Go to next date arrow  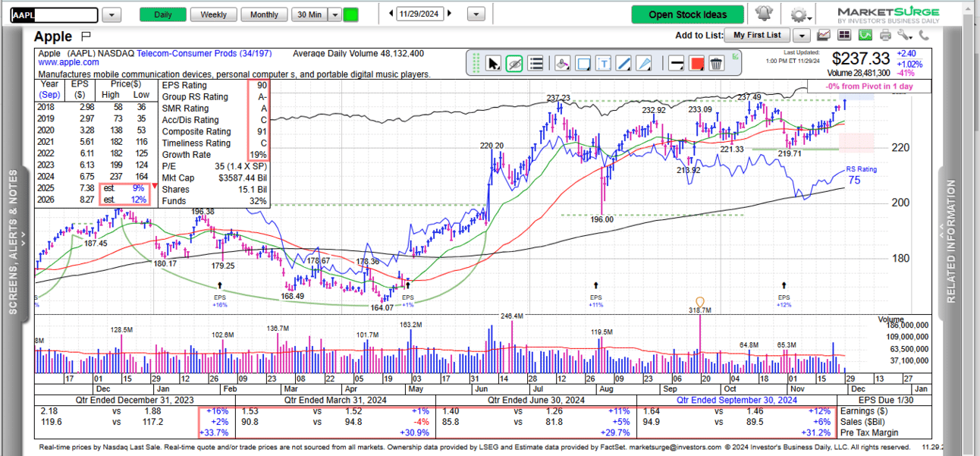coord(451,14)
